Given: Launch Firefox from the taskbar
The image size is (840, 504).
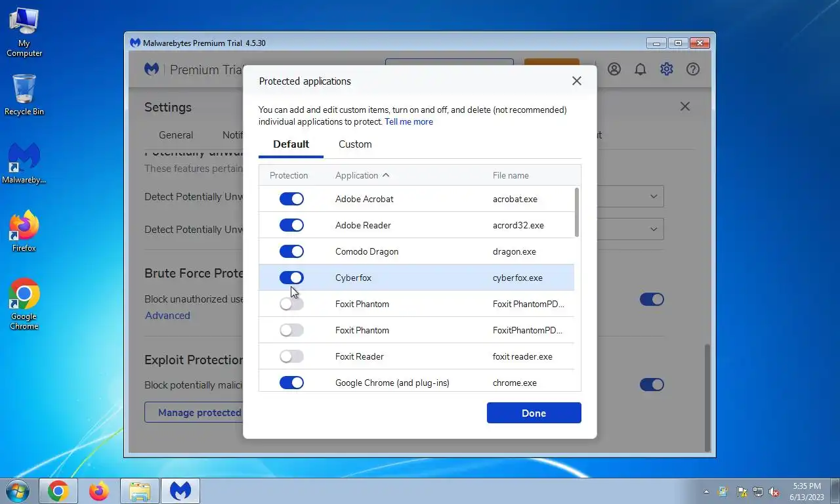Looking at the screenshot, I should (x=98, y=491).
